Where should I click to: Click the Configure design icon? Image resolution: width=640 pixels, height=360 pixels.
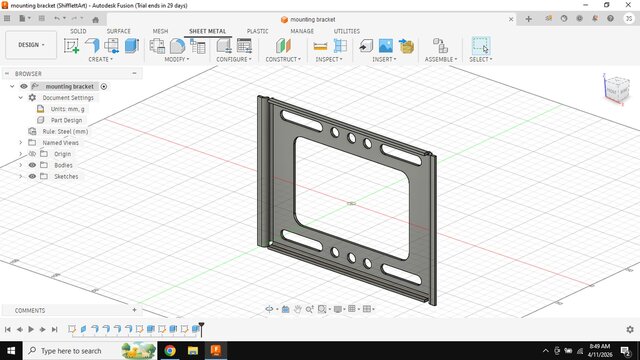224,46
